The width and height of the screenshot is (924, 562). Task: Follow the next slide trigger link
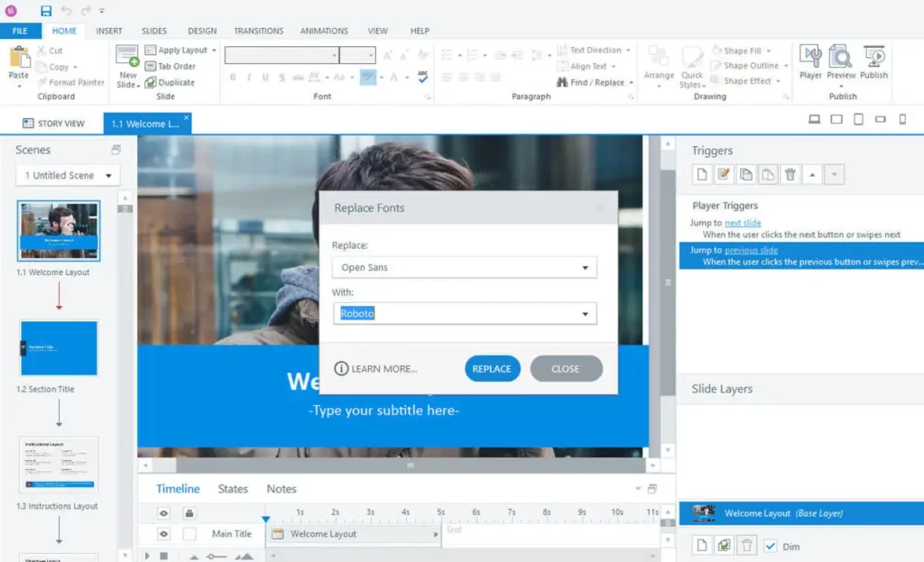[743, 223]
